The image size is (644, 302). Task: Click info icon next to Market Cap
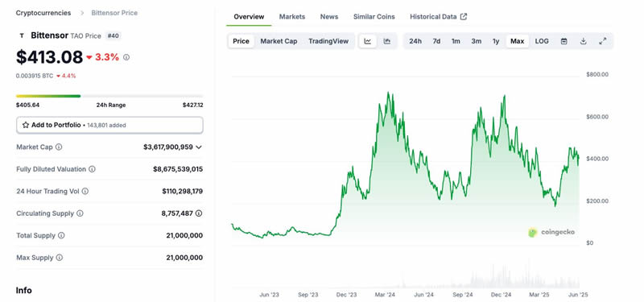click(x=59, y=147)
